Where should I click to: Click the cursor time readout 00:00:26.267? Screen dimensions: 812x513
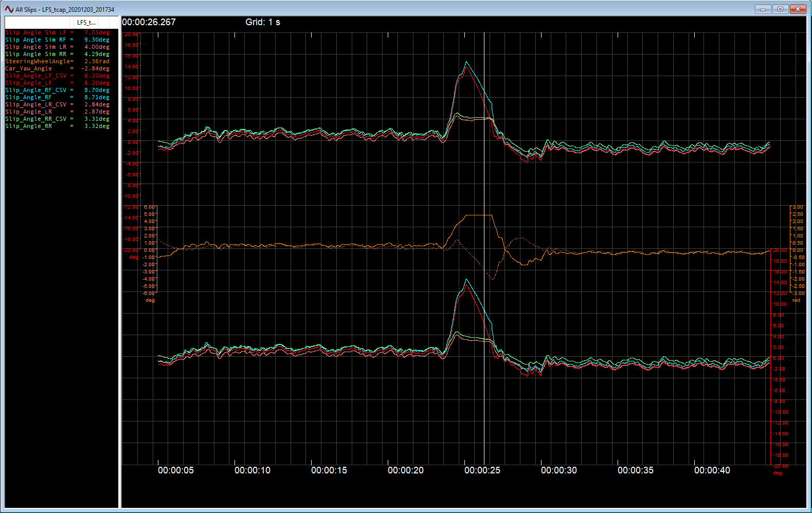tap(149, 22)
